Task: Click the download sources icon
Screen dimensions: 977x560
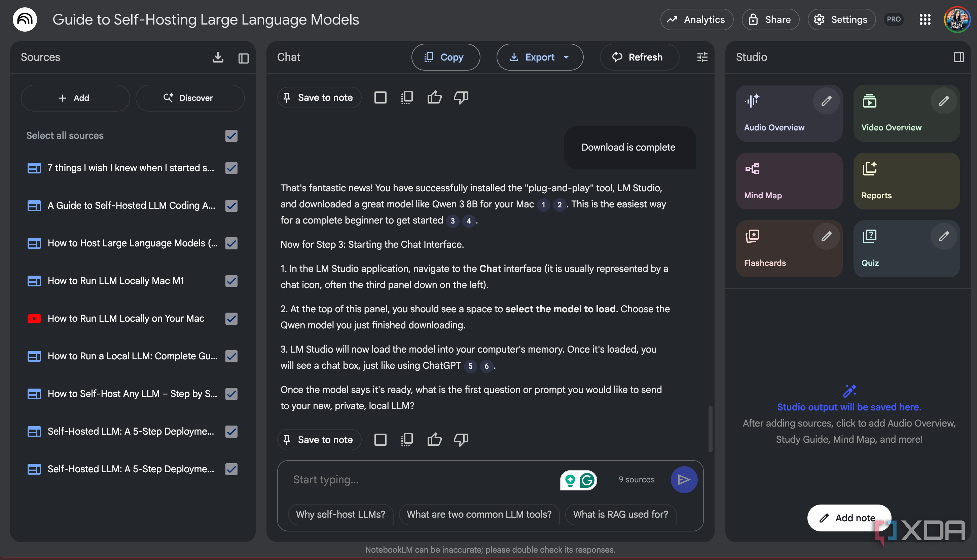Action: (x=218, y=57)
